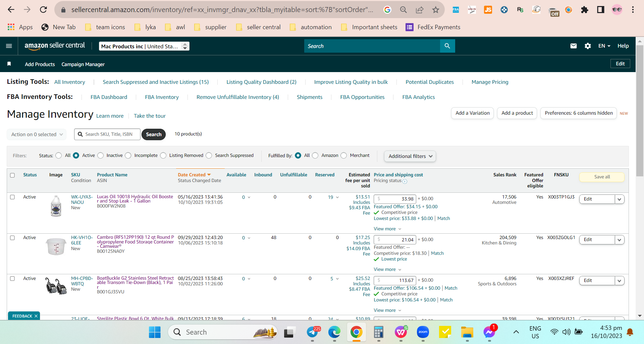Open the Extensions puzzle icon
Screen dimensions: 644x344
coord(585,10)
